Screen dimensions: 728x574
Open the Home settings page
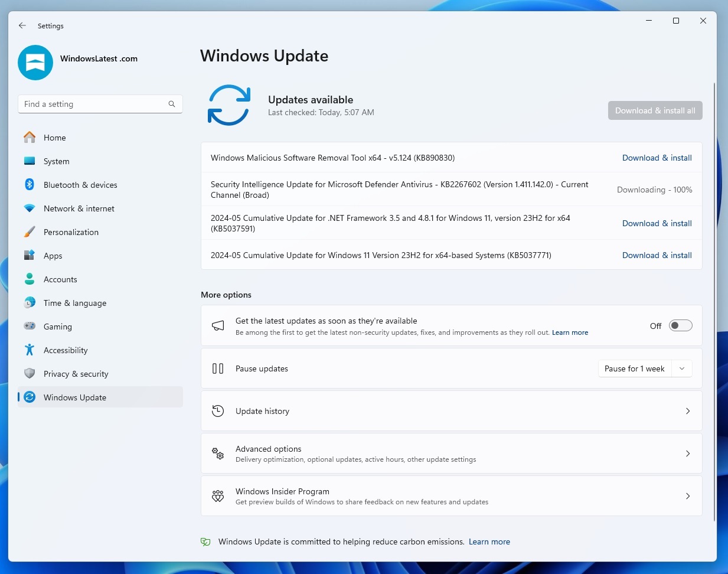tap(100, 138)
